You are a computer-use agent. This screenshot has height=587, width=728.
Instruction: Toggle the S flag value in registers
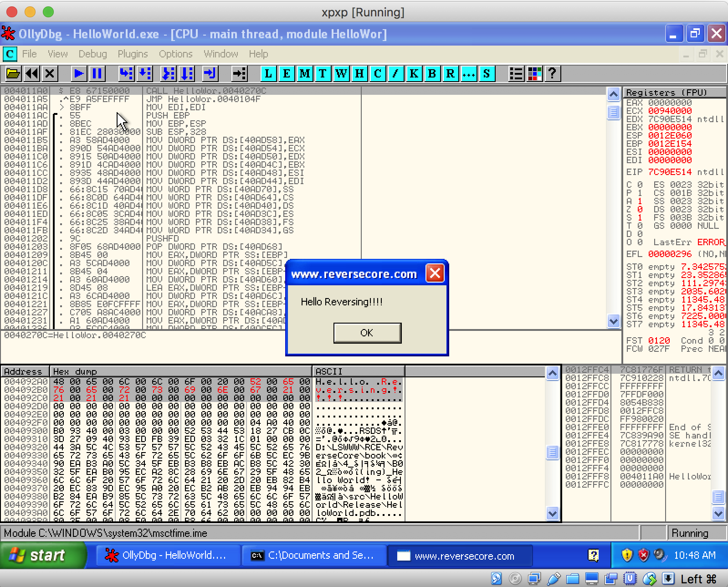click(640, 217)
